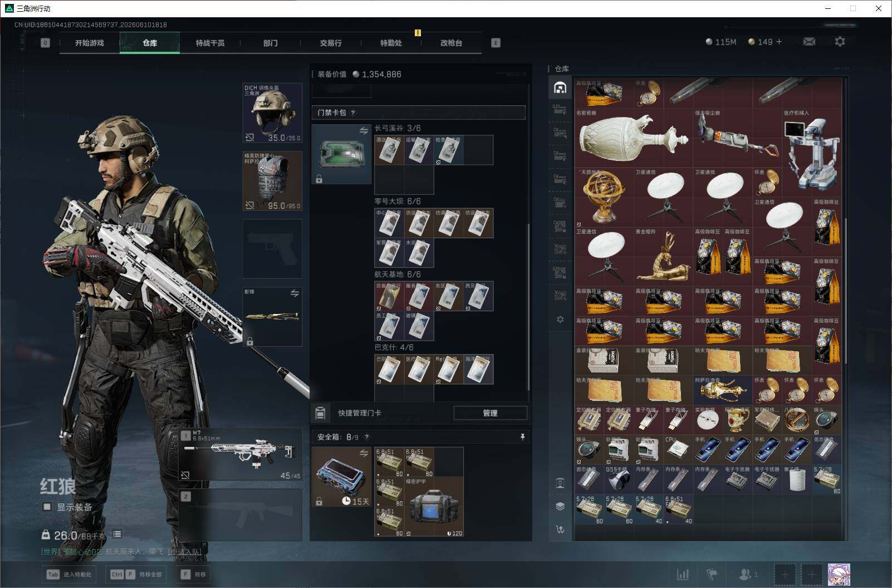Open the 开始游戏 tab
892x588 pixels.
90,43
